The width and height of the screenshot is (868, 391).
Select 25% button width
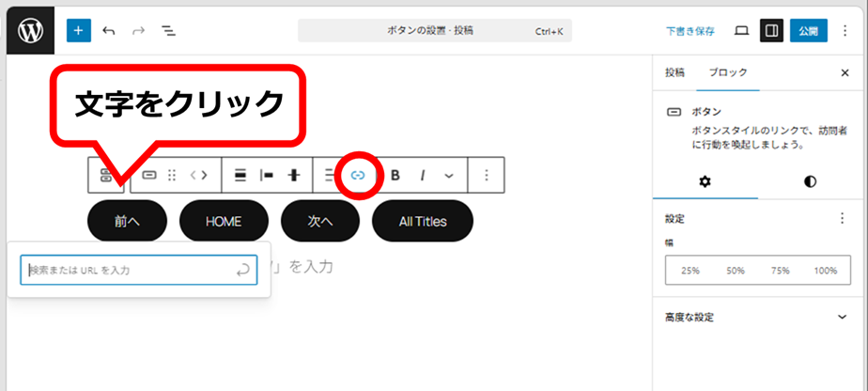690,271
